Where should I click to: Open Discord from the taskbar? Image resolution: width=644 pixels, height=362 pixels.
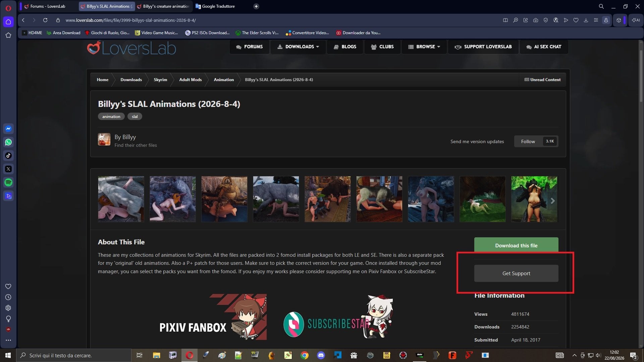[x=321, y=355]
